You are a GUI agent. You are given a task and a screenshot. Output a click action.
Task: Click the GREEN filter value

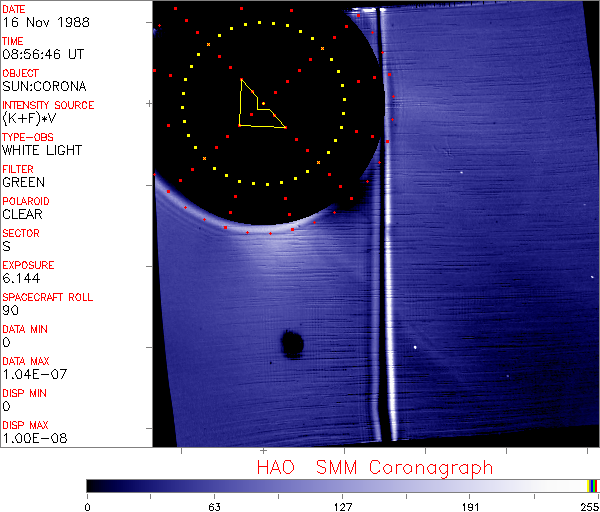(23, 183)
